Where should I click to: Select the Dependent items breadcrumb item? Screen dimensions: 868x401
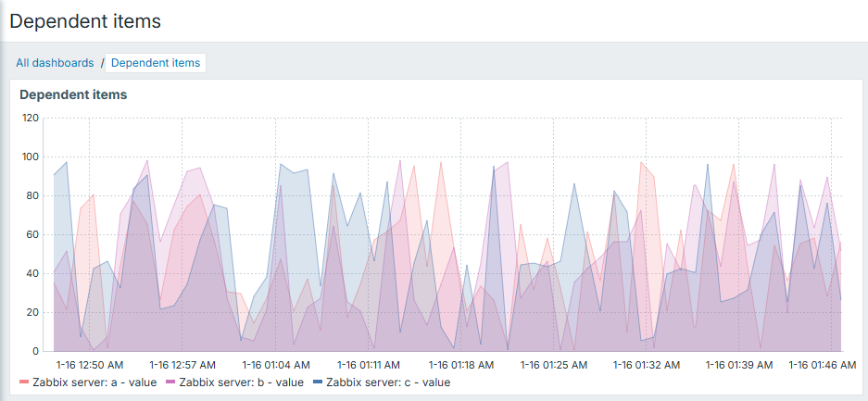(x=156, y=63)
